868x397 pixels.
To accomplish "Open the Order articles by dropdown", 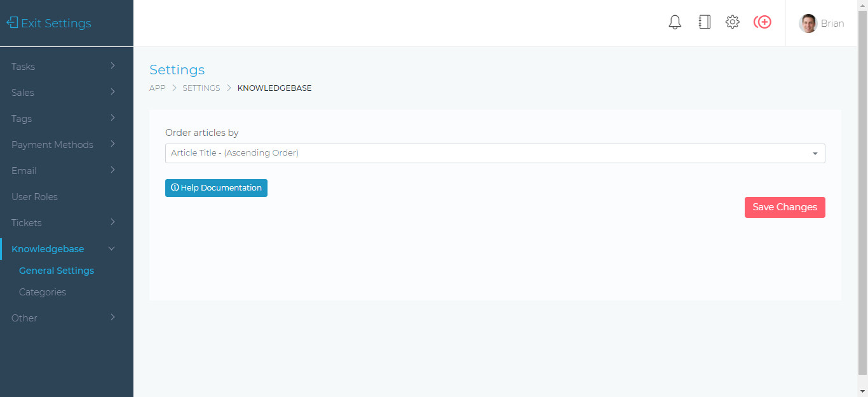I will coord(494,153).
